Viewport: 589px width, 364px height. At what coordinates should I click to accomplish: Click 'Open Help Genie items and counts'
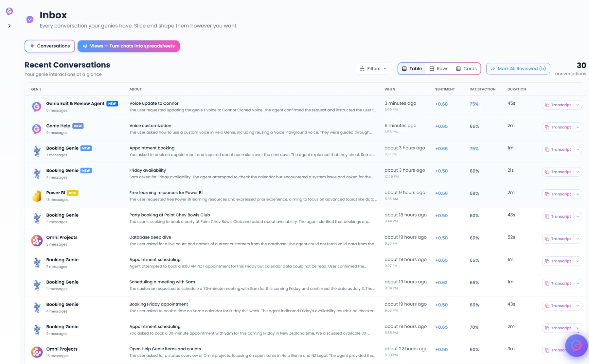(x=165, y=349)
